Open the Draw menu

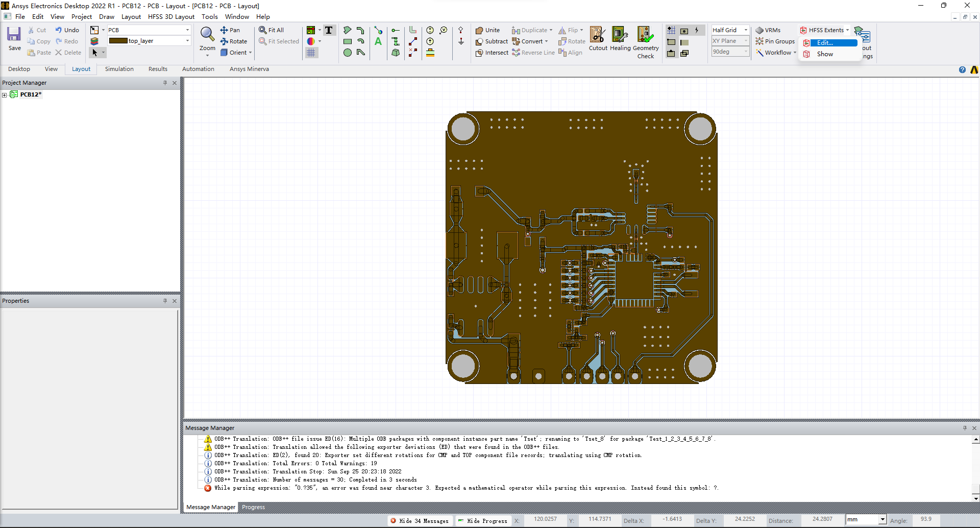pyautogui.click(x=107, y=17)
